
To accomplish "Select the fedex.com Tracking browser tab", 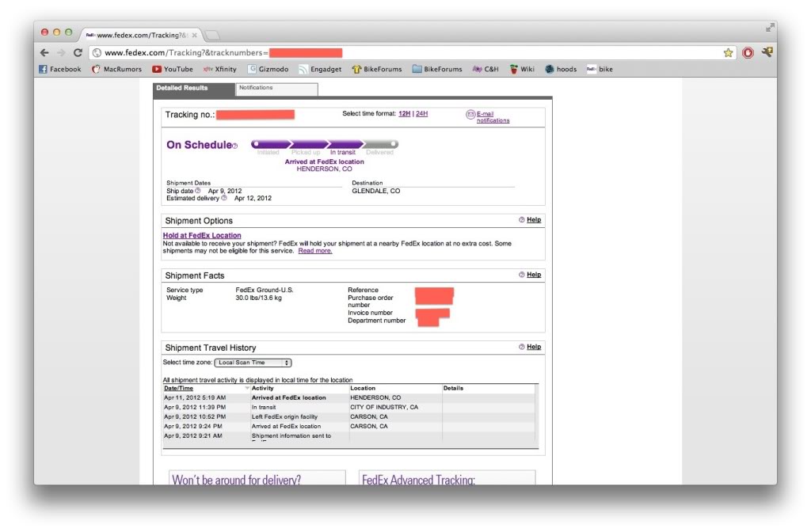I will click(x=141, y=35).
